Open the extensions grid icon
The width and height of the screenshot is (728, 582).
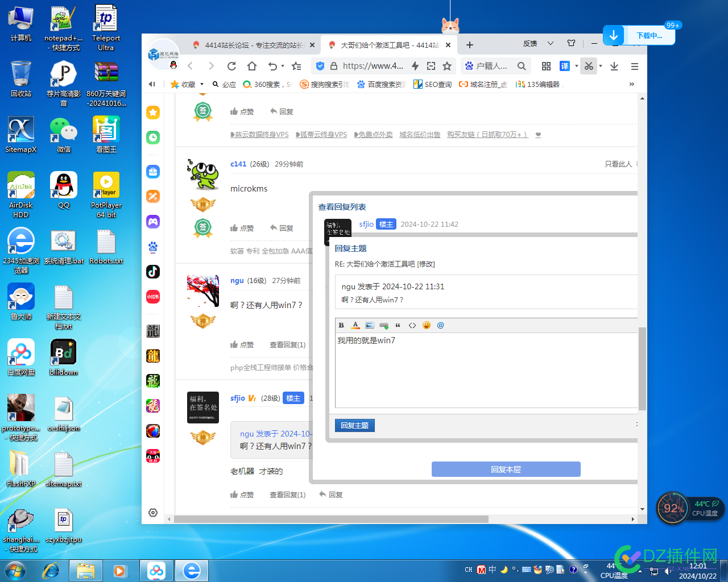(x=546, y=66)
